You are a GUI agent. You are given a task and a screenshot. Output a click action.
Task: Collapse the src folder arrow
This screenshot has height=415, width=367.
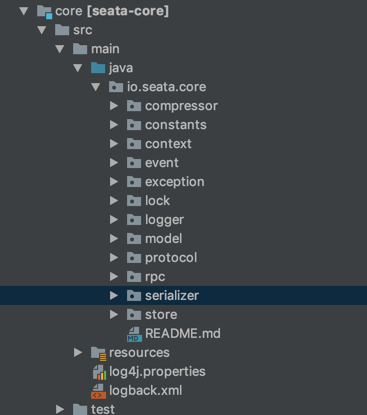42,30
